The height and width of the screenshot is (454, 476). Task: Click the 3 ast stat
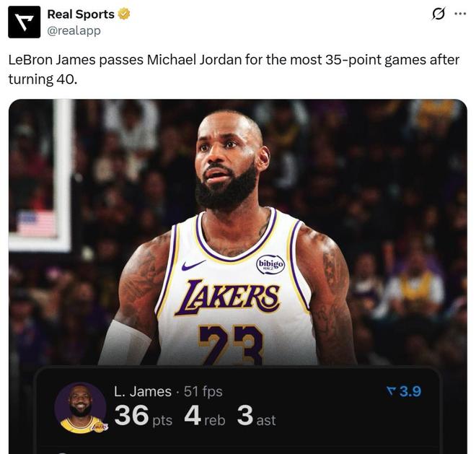pos(256,416)
